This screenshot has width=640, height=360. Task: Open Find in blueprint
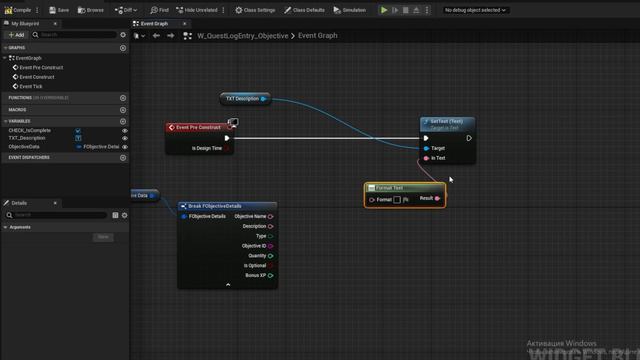pos(159,10)
